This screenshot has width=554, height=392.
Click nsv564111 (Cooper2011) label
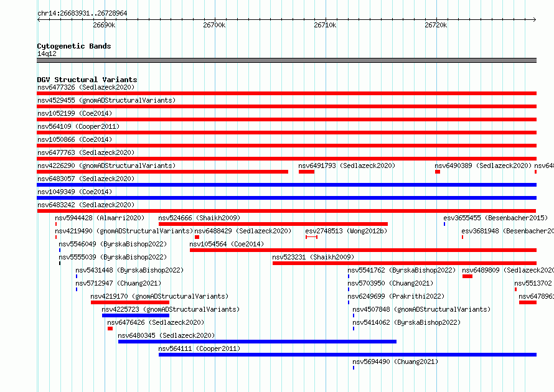pos(199,348)
